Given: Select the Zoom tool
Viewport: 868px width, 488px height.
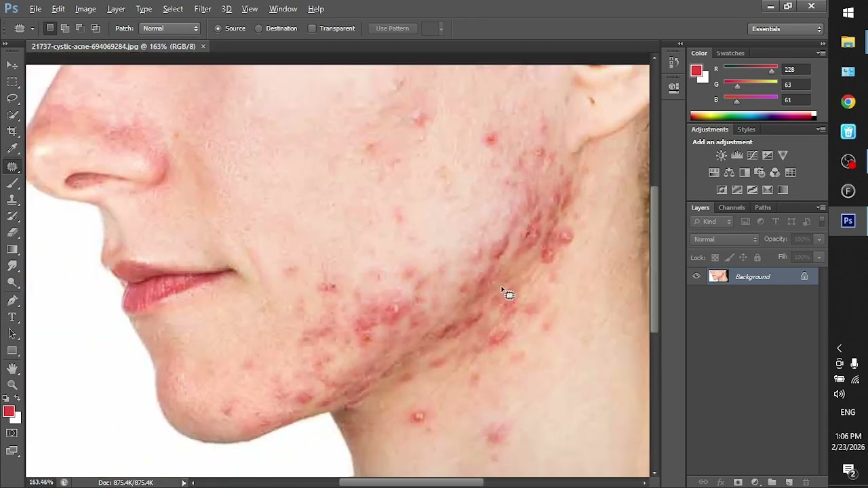Looking at the screenshot, I should tap(12, 385).
